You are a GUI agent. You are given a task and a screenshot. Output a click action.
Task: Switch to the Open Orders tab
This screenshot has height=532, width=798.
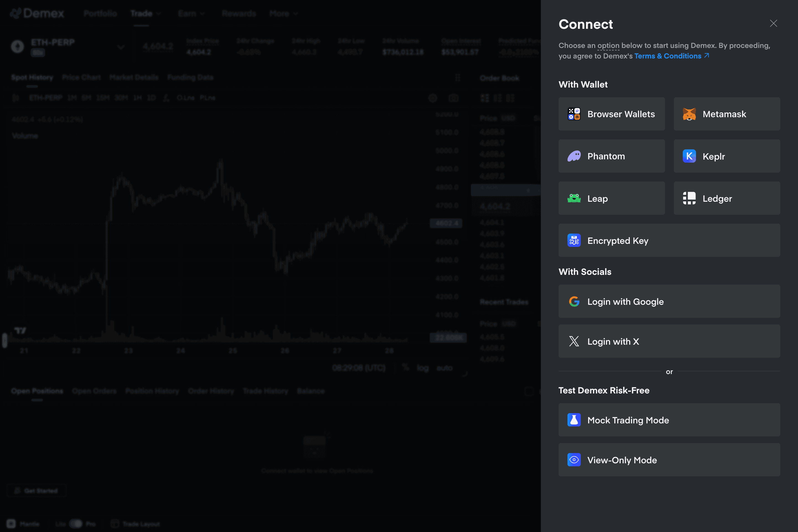(94, 391)
